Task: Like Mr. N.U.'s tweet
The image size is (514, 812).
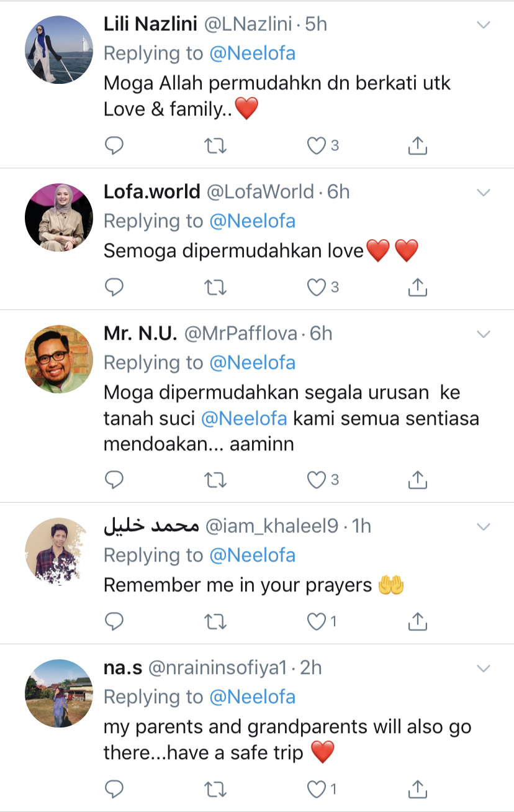Action: coord(317,480)
